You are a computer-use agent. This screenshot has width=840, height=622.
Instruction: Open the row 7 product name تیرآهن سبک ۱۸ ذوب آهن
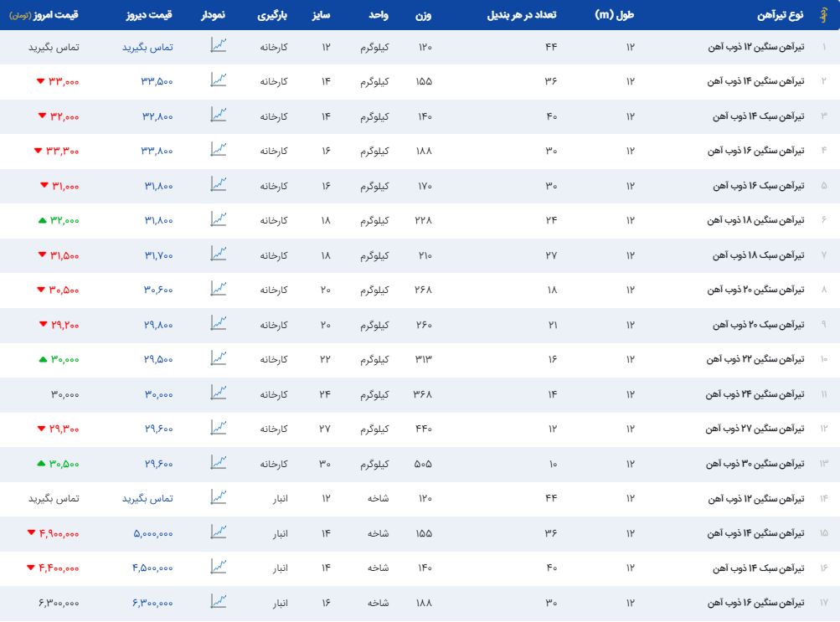click(756, 254)
